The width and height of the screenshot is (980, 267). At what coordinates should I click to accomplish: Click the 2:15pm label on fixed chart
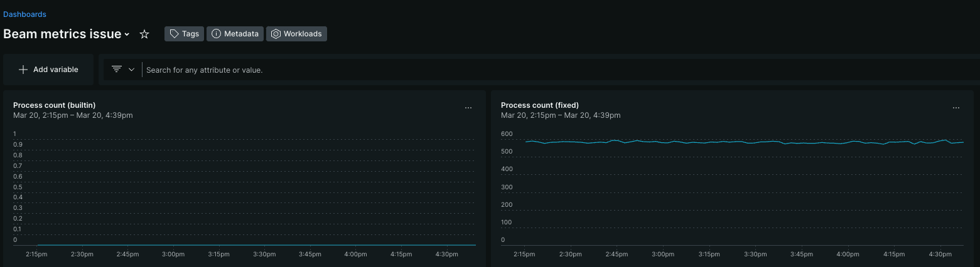tap(524, 254)
